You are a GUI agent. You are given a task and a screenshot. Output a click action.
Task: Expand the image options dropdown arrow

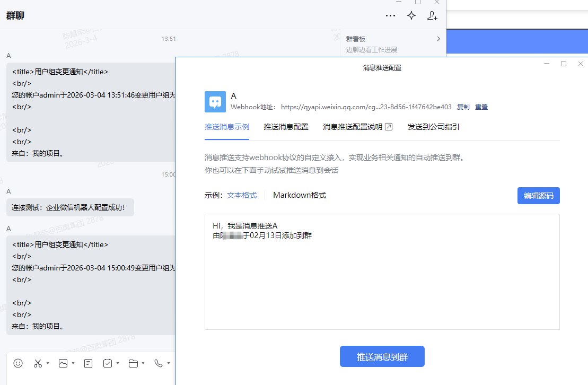[x=73, y=364]
